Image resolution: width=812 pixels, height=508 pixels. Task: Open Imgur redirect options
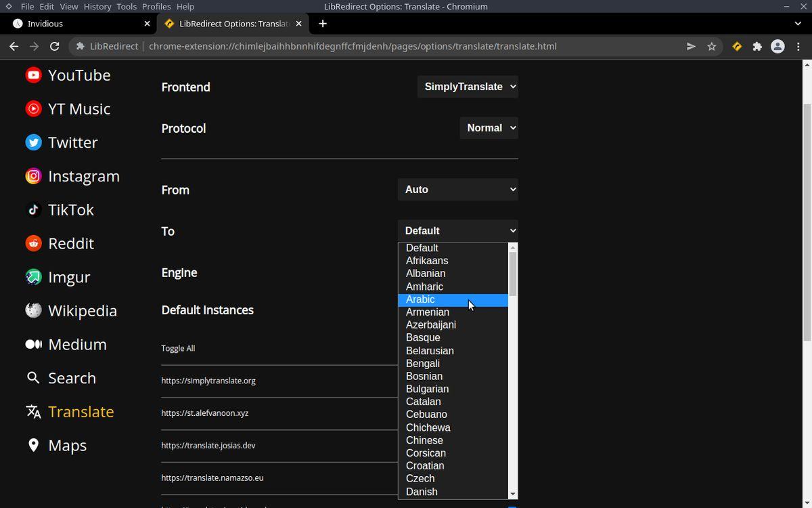coord(58,277)
